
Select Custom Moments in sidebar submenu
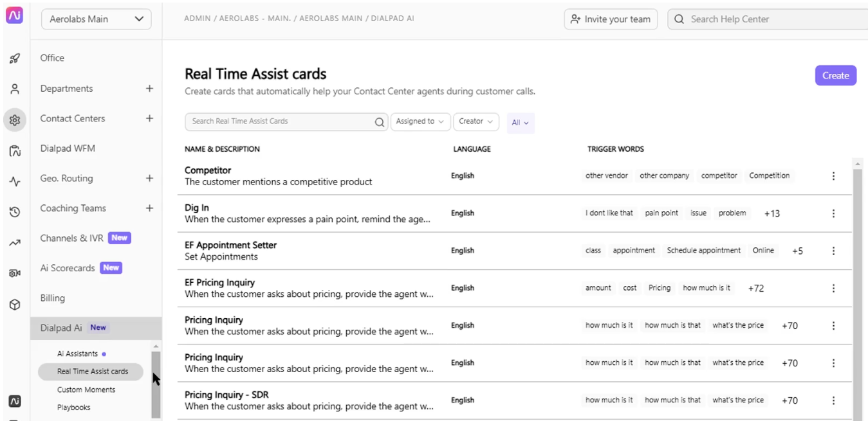(x=86, y=390)
